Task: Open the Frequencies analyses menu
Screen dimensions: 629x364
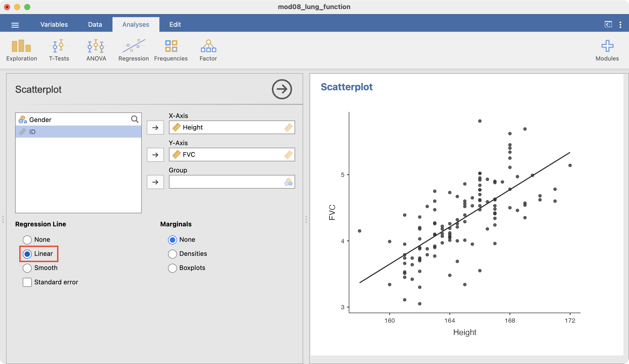Action: [171, 50]
